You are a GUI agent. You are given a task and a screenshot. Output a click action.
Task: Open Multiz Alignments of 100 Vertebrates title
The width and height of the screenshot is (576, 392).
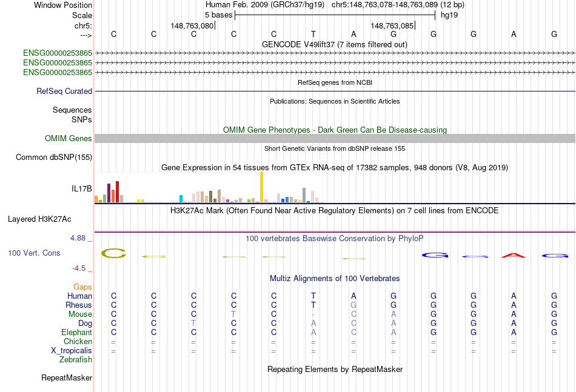(335, 279)
